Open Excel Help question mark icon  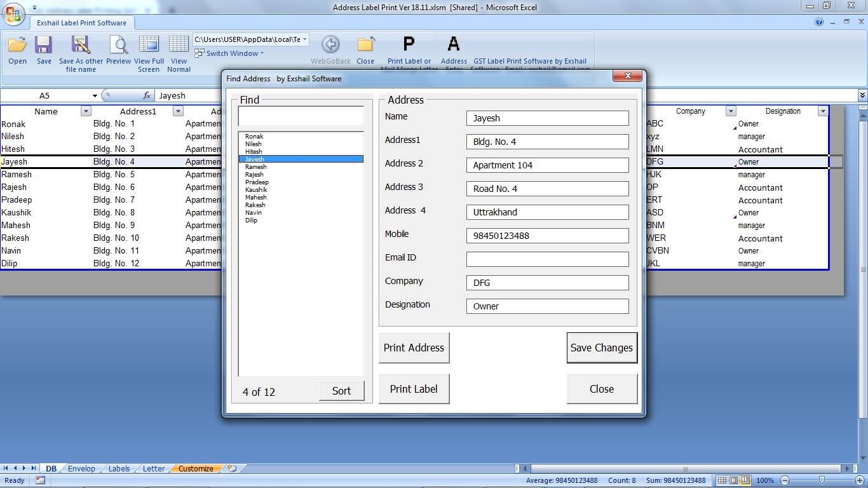819,22
